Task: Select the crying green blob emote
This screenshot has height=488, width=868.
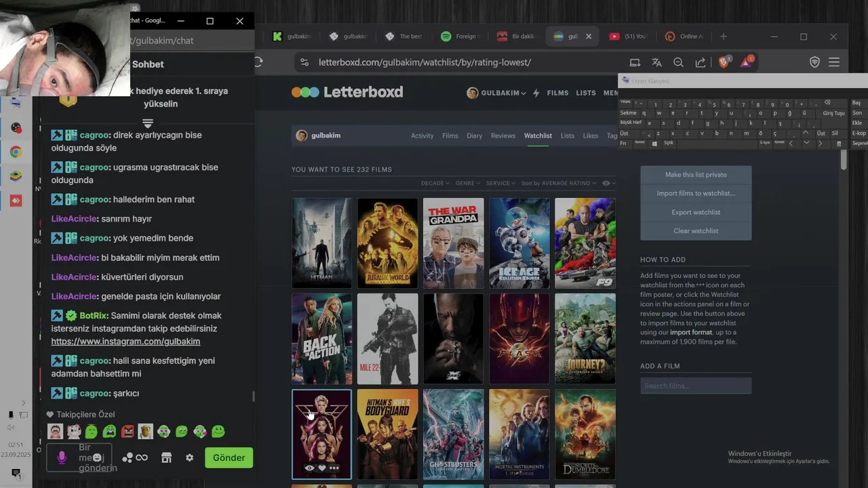Action: tap(109, 431)
